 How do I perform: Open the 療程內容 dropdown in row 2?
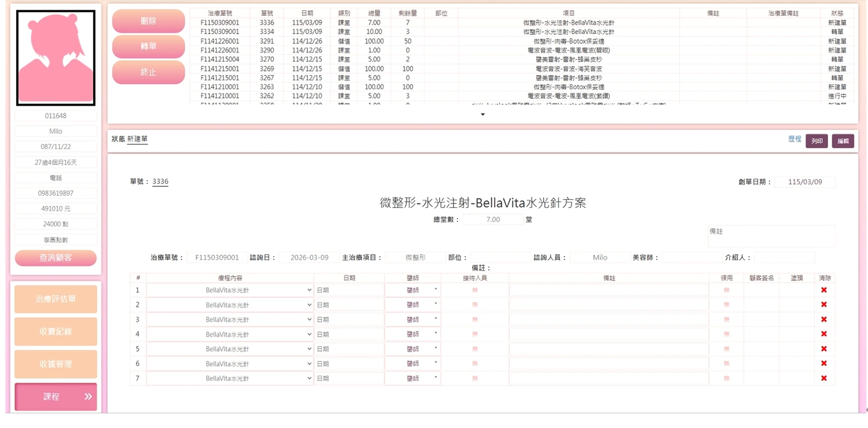click(x=230, y=305)
